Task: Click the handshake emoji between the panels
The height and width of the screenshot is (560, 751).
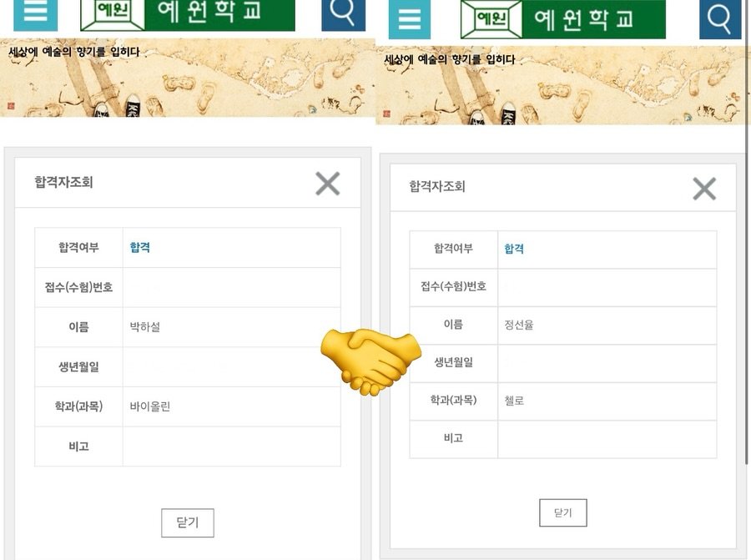Action: [370, 362]
